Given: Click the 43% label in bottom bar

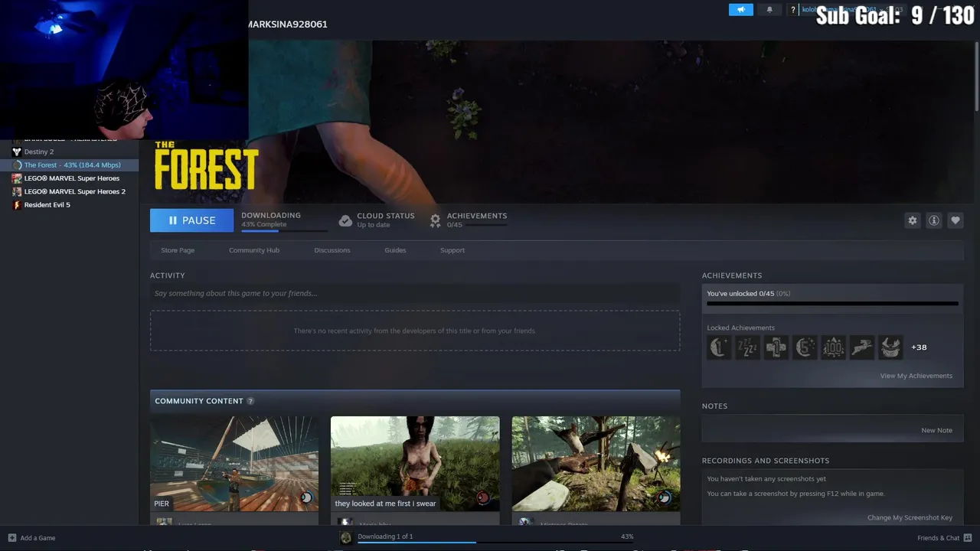Looking at the screenshot, I should (x=627, y=536).
